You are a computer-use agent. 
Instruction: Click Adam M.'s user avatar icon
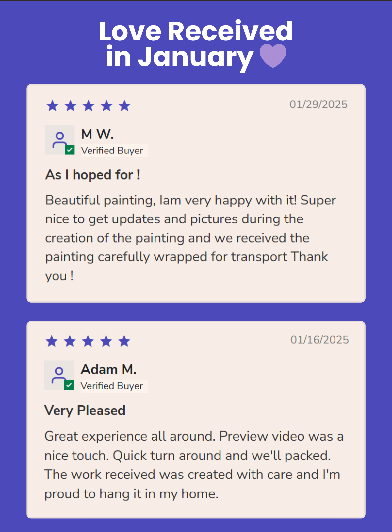pos(59,375)
